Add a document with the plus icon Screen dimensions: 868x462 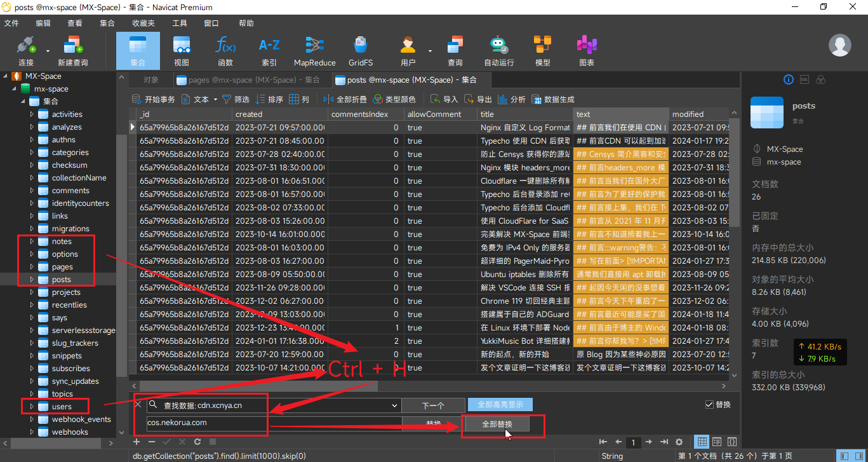[136, 442]
